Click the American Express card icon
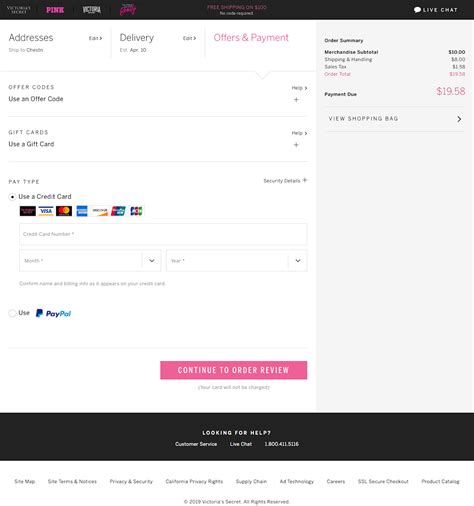The width and height of the screenshot is (474, 506). point(82,211)
